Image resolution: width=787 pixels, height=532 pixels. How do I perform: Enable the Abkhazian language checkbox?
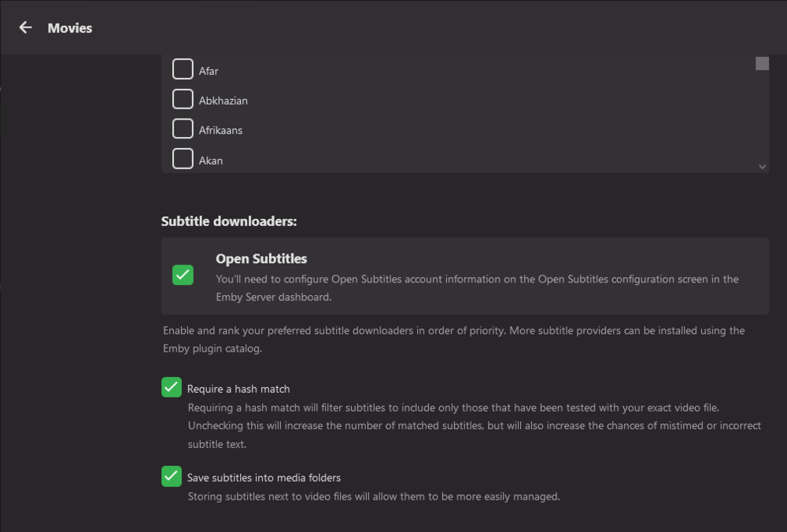(183, 99)
